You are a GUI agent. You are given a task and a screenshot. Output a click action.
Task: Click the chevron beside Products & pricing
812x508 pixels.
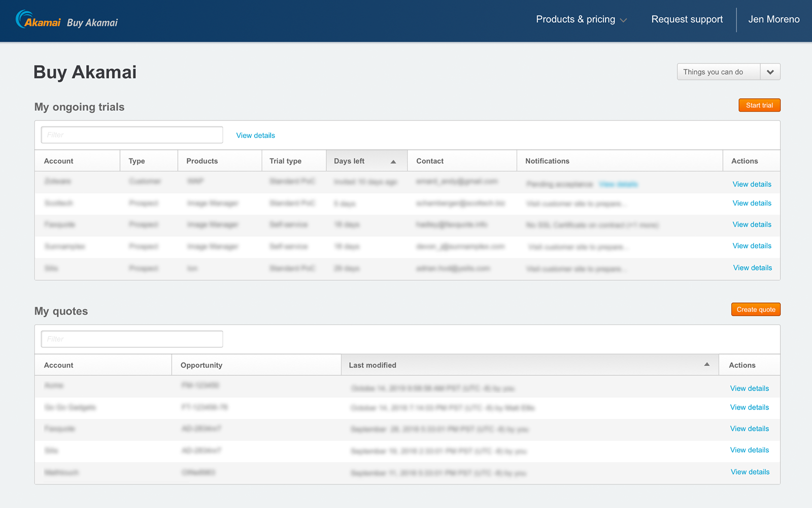pos(624,20)
